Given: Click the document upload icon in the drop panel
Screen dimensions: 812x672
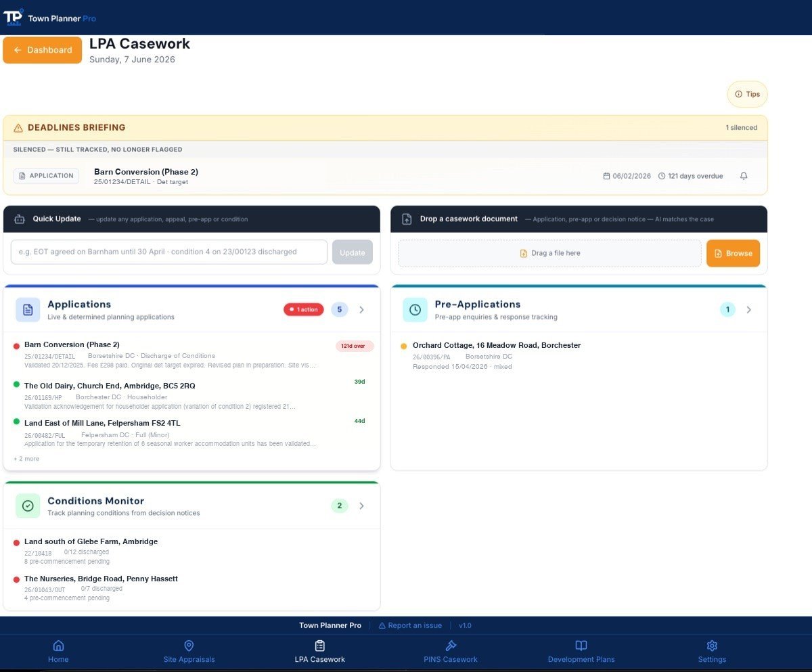Looking at the screenshot, I should coord(407,219).
